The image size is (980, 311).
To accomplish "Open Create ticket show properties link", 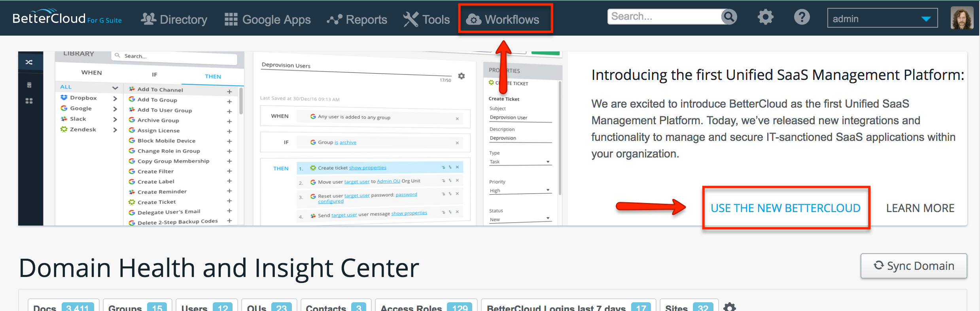I will click(x=367, y=168).
